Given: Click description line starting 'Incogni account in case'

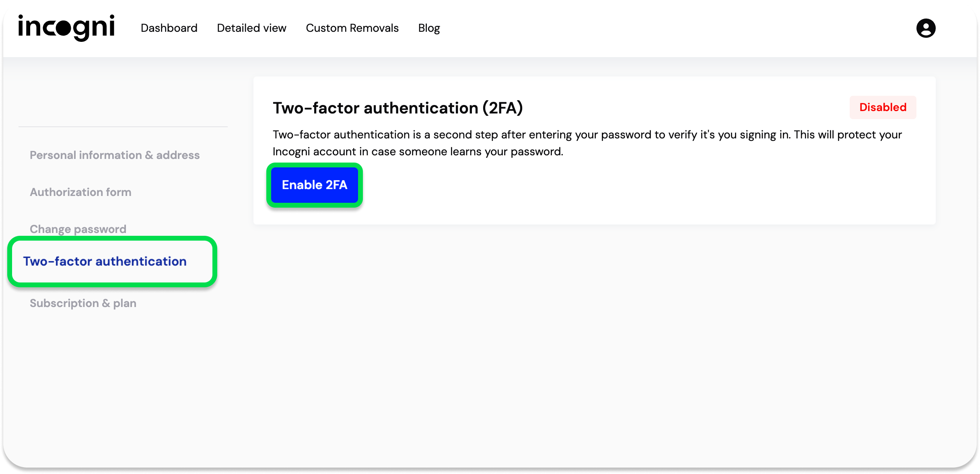Looking at the screenshot, I should (418, 152).
